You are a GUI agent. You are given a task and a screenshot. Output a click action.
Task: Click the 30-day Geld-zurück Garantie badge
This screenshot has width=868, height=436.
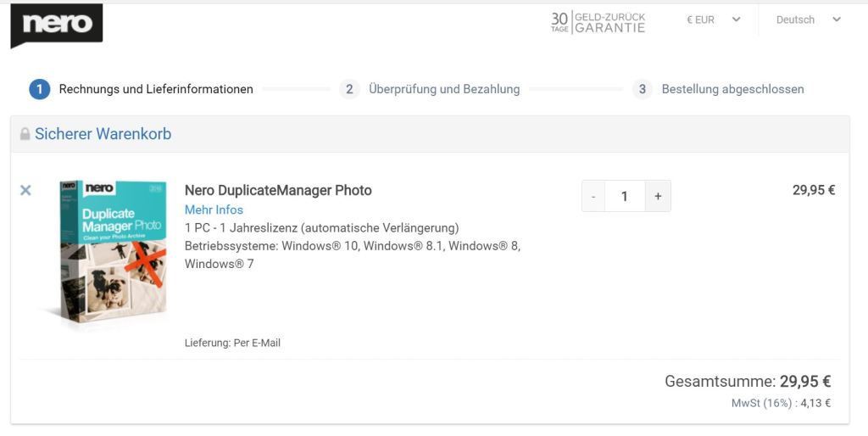point(598,22)
